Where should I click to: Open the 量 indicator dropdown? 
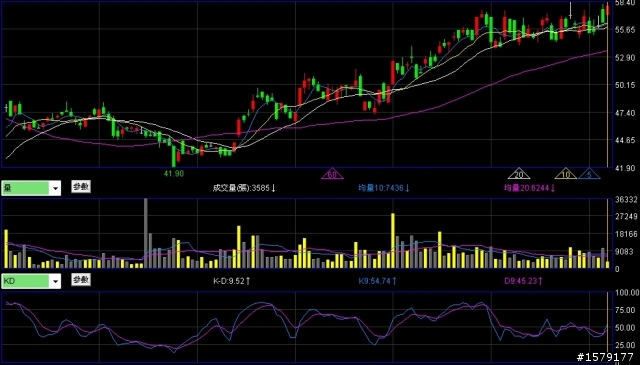pos(55,188)
